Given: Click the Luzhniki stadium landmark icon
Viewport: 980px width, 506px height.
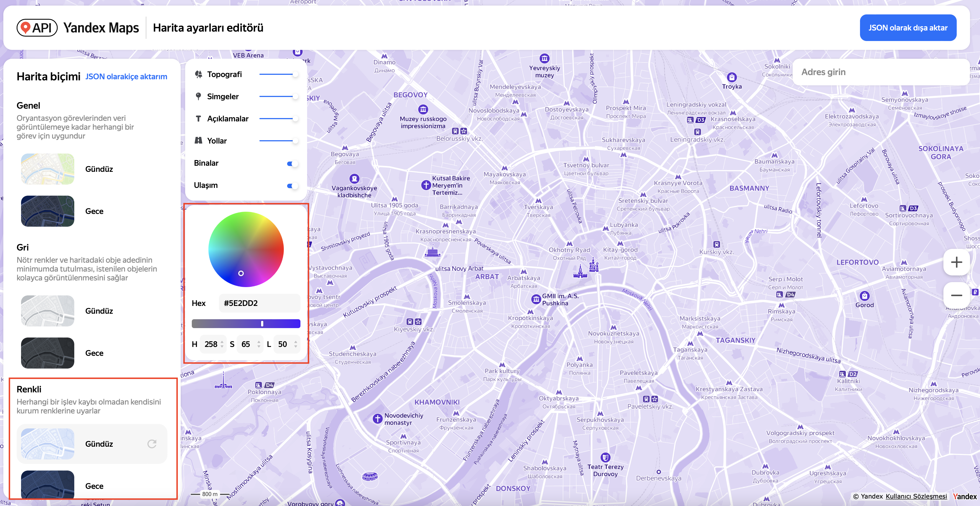Looking at the screenshot, I should coord(370,476).
